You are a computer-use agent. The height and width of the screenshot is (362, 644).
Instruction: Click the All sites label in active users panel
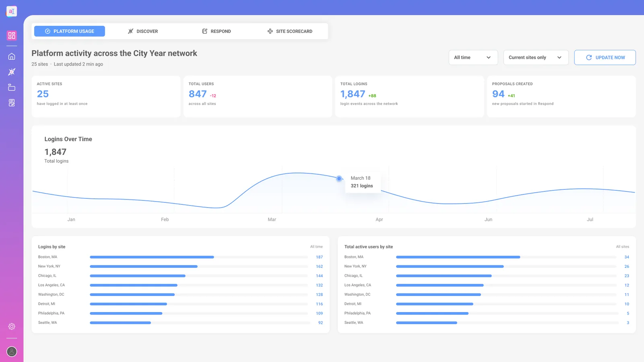[x=622, y=247]
